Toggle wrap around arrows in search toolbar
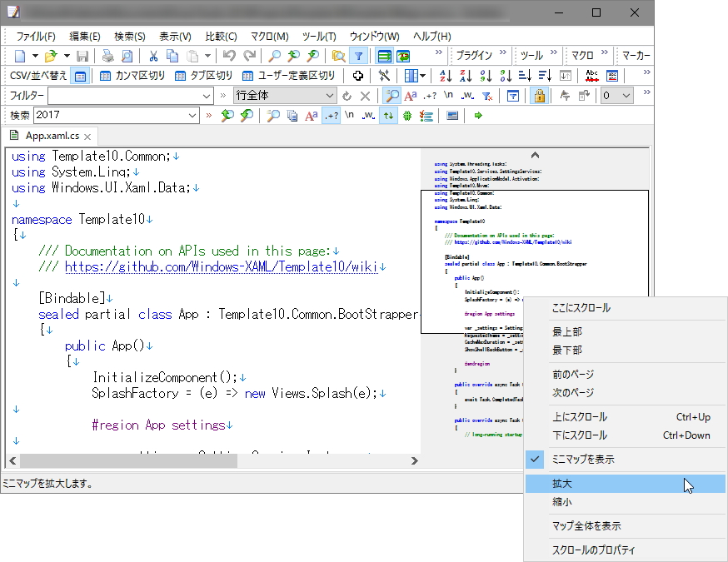Image resolution: width=728 pixels, height=562 pixels. tap(389, 115)
